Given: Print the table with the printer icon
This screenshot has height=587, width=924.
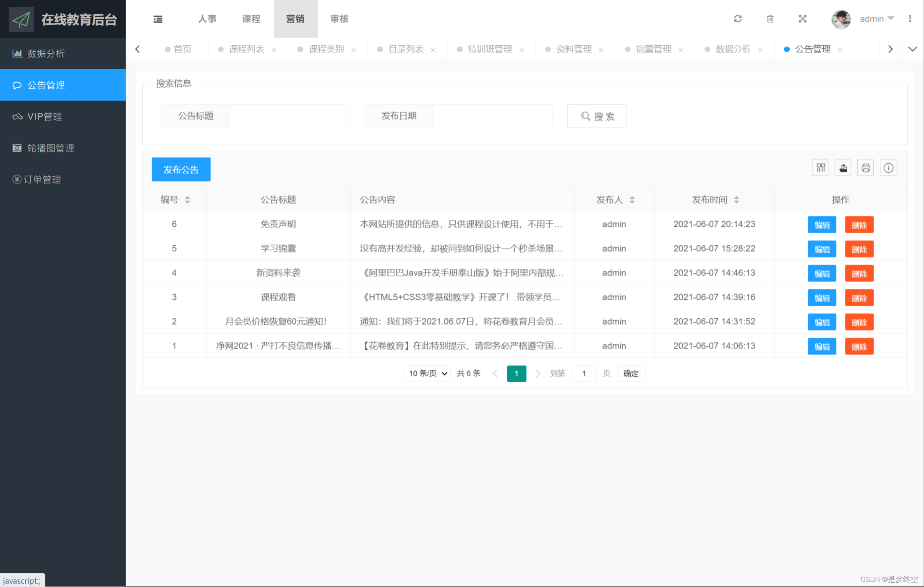Looking at the screenshot, I should pos(866,168).
